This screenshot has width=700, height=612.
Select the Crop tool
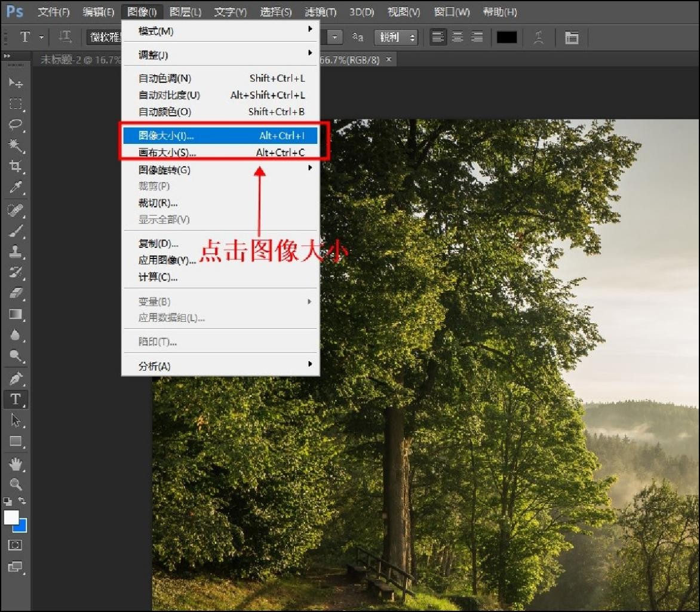pyautogui.click(x=16, y=166)
